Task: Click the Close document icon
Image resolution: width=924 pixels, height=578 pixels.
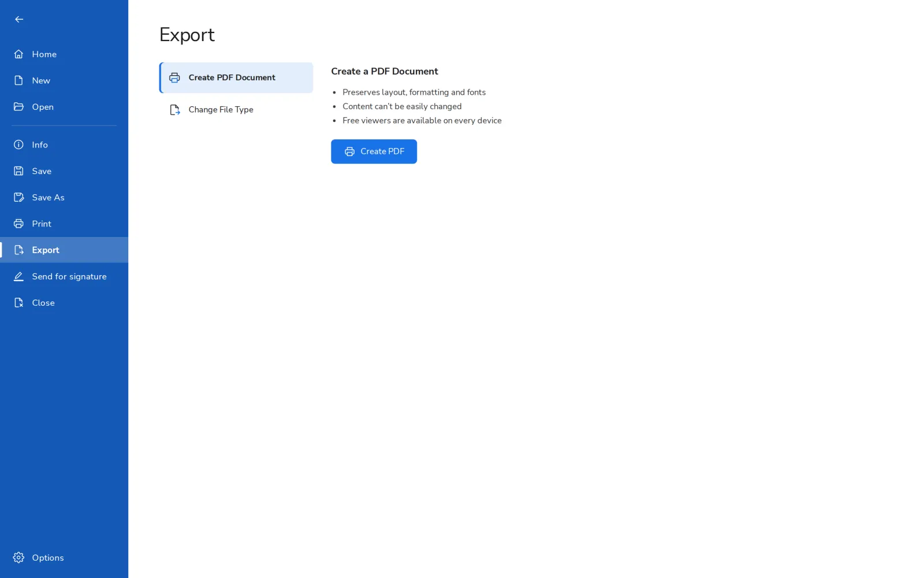Action: click(18, 303)
